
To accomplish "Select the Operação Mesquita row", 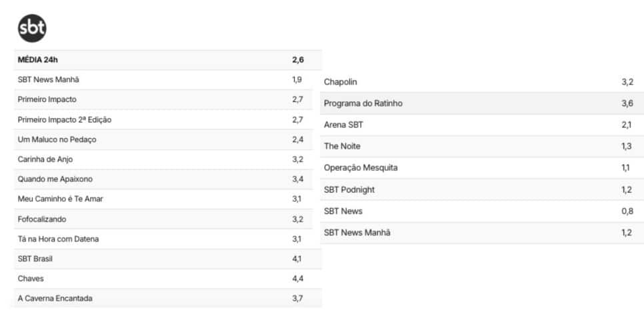I will (482, 168).
